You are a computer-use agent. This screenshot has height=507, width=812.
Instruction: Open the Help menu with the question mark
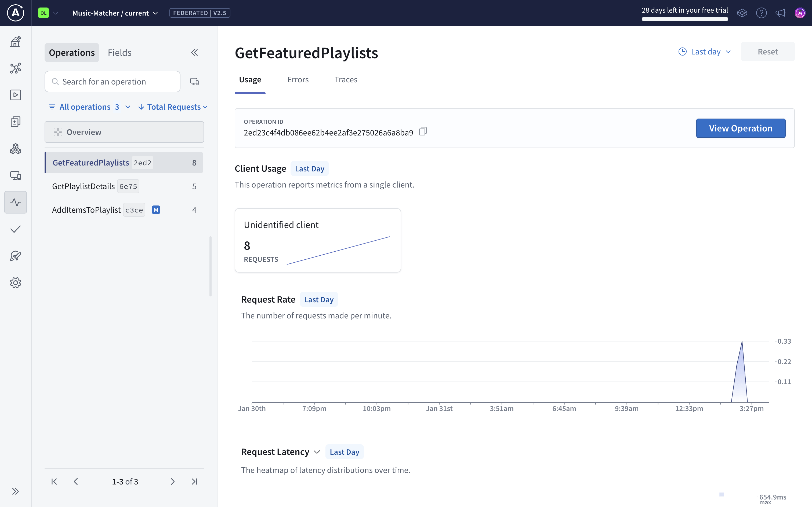coord(761,13)
